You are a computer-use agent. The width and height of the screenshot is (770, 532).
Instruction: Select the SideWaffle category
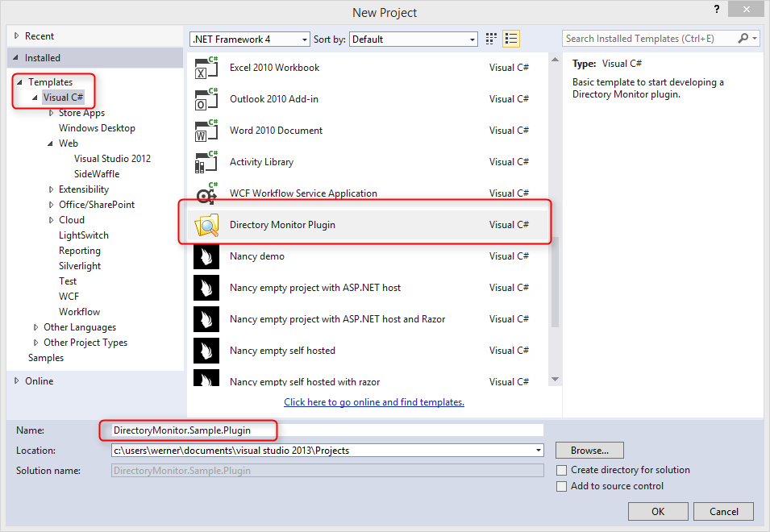click(x=96, y=174)
